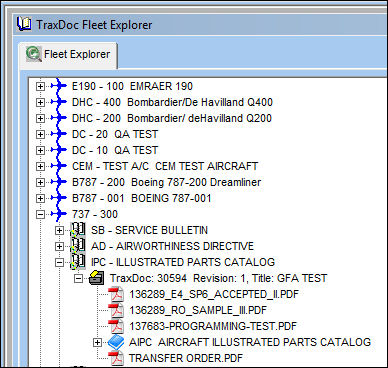Expand the B787 - 001 BOEING node
Viewport: 388px width, 368px height.
(x=40, y=198)
